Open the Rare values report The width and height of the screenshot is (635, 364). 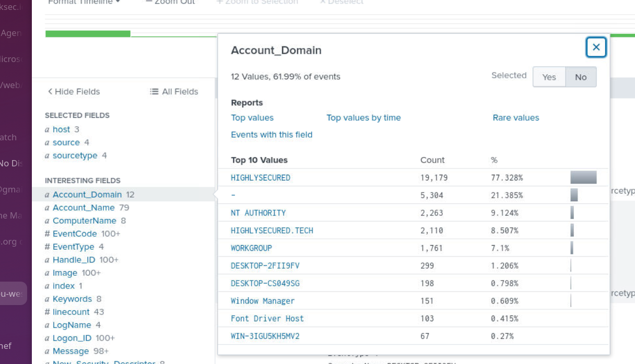[x=515, y=118]
